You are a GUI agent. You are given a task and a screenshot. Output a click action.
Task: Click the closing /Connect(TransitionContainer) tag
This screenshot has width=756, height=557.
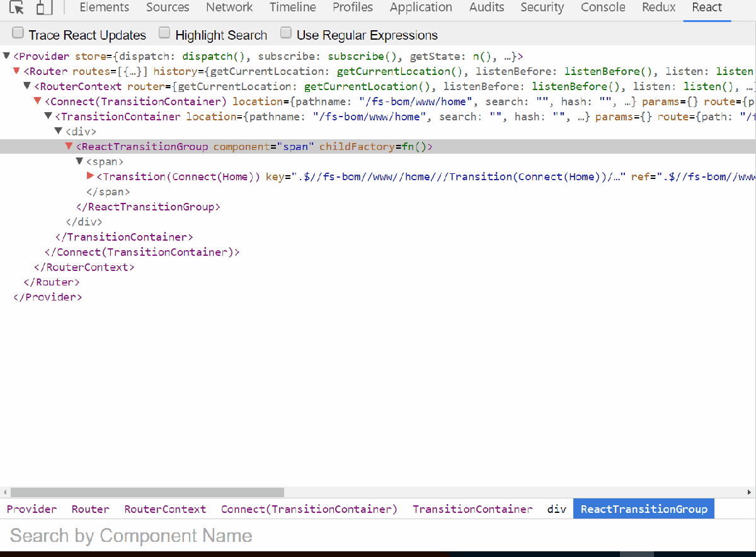142,252
